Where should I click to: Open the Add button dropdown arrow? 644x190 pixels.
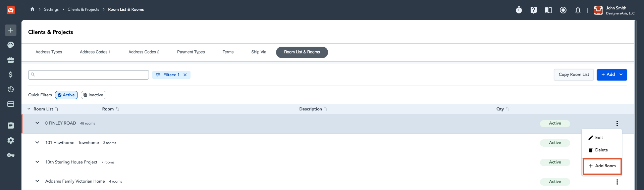(621, 75)
